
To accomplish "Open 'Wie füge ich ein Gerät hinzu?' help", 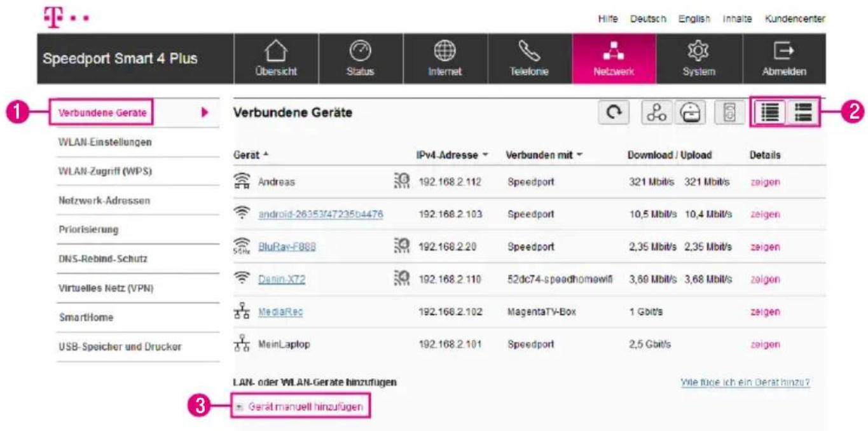I will (745, 383).
